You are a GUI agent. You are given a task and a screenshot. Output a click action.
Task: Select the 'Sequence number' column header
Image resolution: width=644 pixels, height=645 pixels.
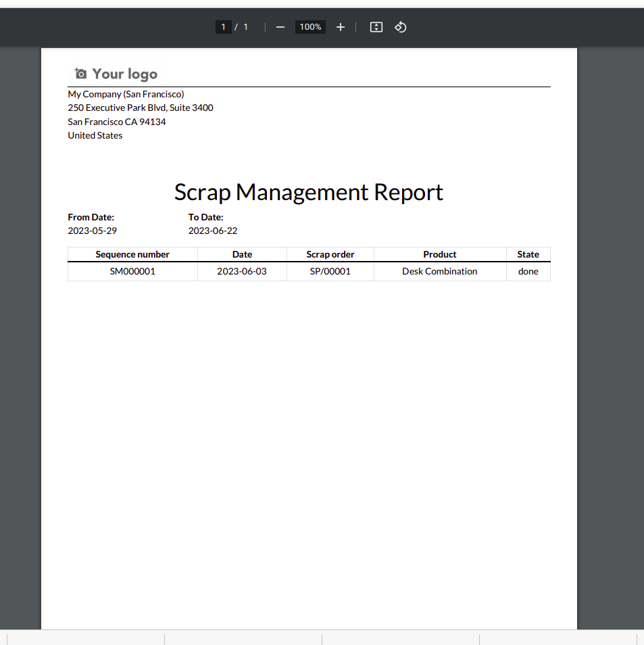(x=132, y=254)
